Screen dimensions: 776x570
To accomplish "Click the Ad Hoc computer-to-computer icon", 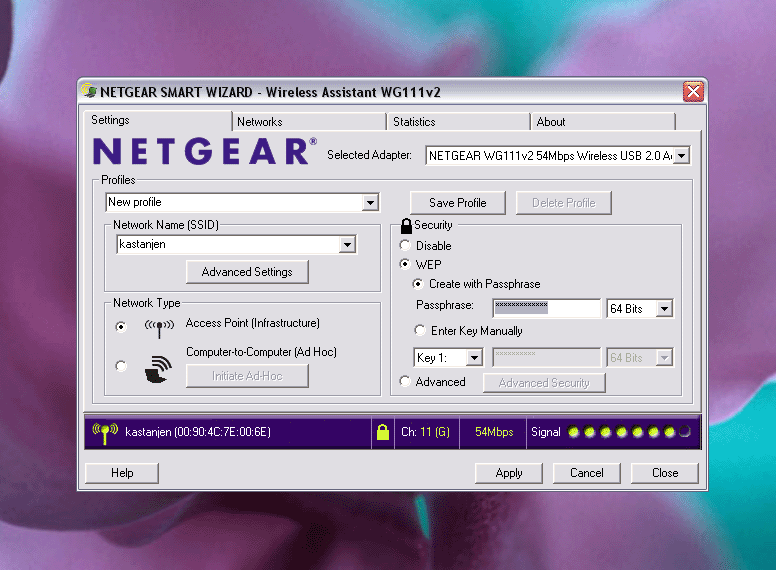I will (x=158, y=369).
